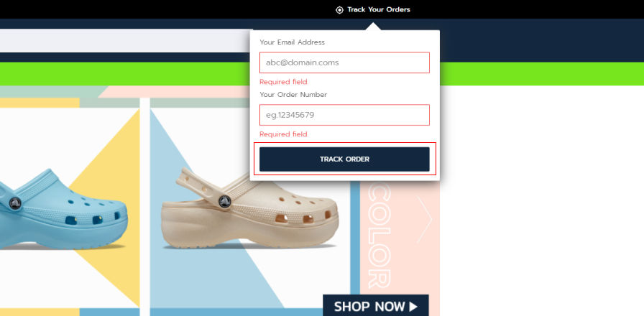Image resolution: width=644 pixels, height=316 pixels.
Task: Click the "Your Email Address" label
Action: coord(292,42)
